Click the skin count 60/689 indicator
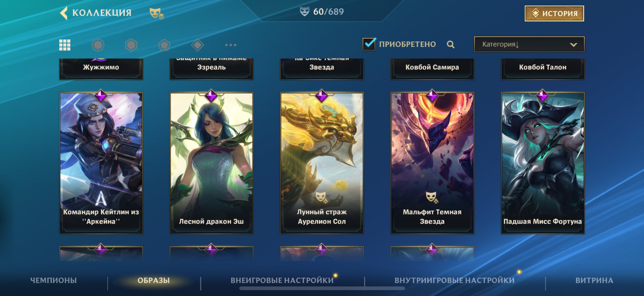Image resolution: width=644 pixels, height=296 pixels. (322, 12)
